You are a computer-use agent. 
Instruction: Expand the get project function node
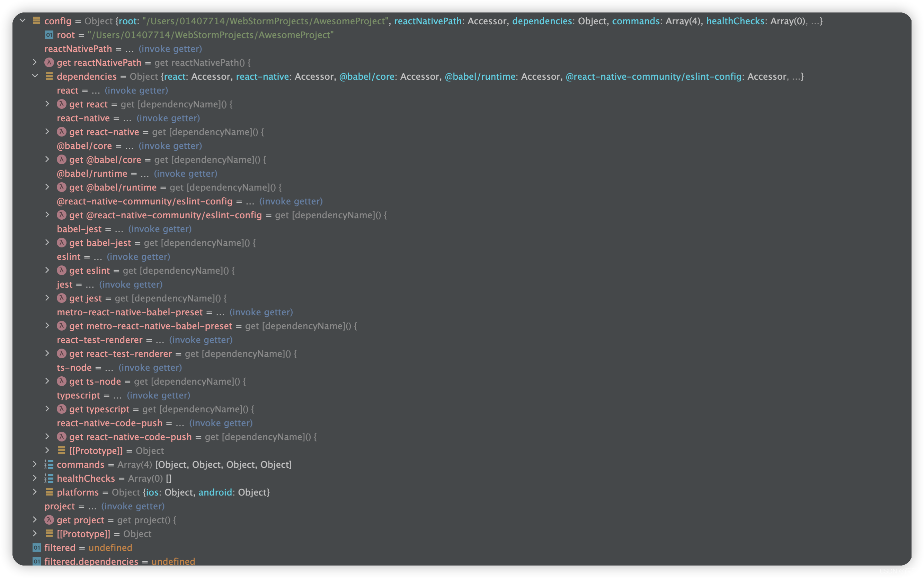pyautogui.click(x=35, y=519)
